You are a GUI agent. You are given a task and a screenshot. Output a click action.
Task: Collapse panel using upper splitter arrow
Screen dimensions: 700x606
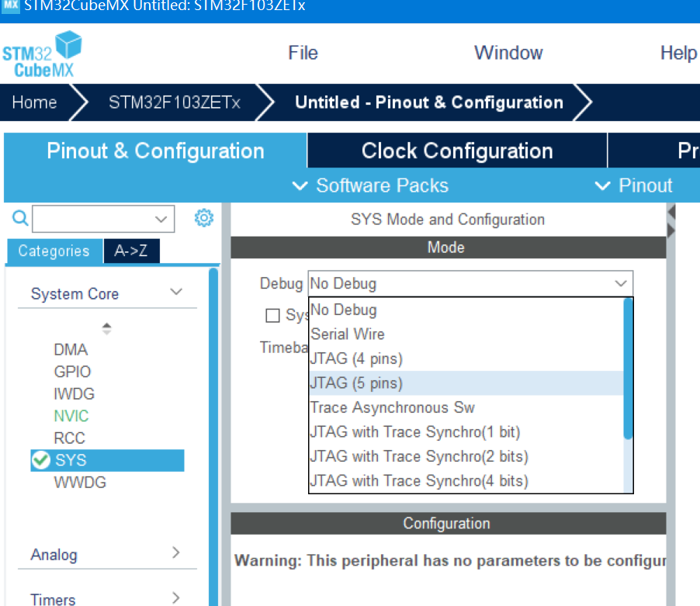coord(671,212)
